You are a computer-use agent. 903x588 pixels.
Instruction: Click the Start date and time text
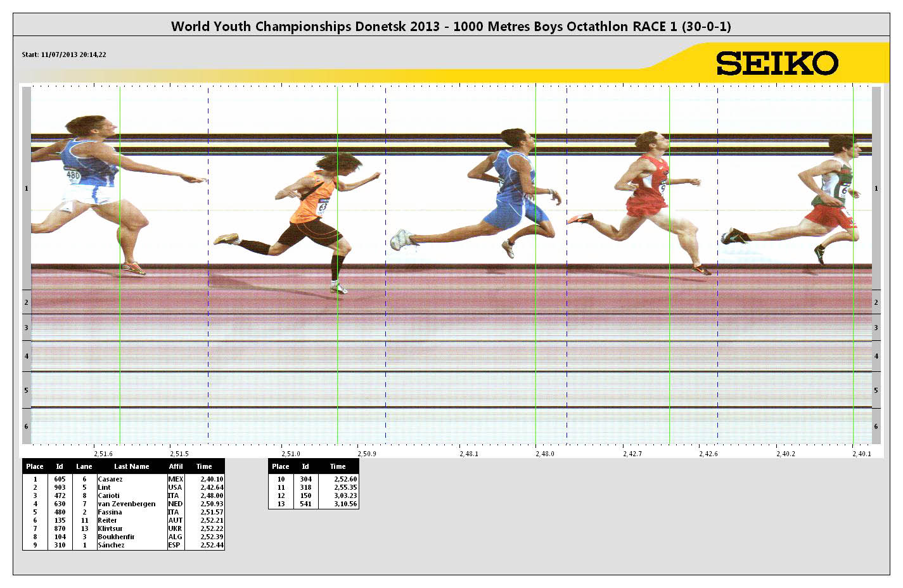tap(64, 54)
